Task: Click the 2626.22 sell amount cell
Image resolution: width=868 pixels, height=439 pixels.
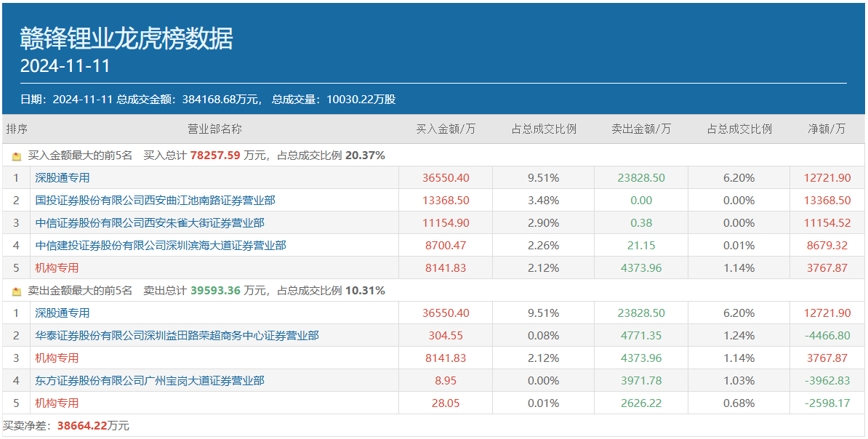Action: 641,403
